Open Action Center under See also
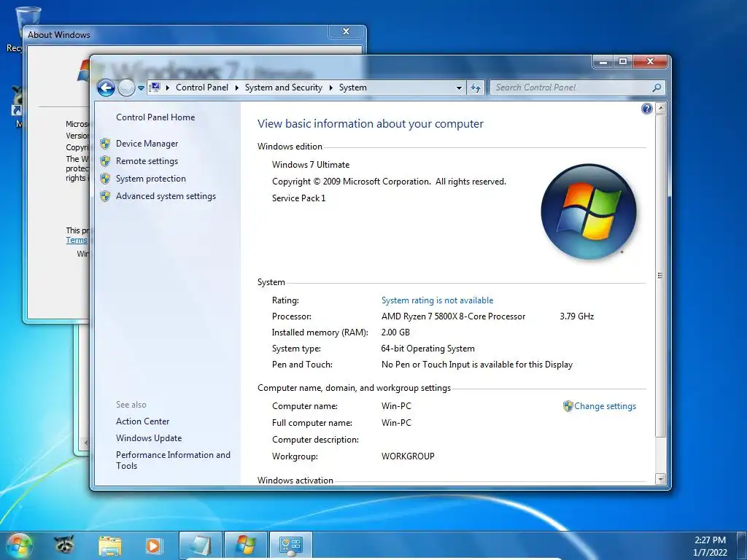 142,421
